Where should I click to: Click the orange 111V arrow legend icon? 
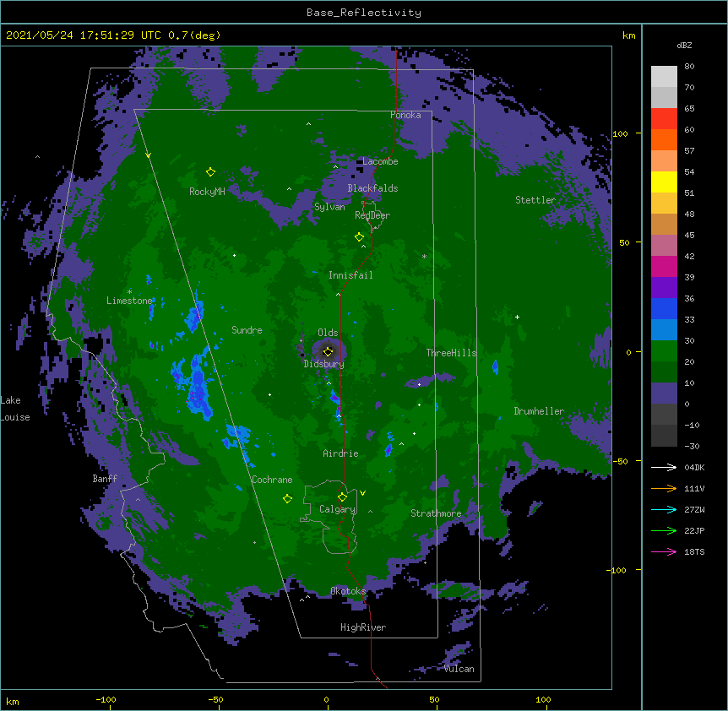[x=664, y=488]
